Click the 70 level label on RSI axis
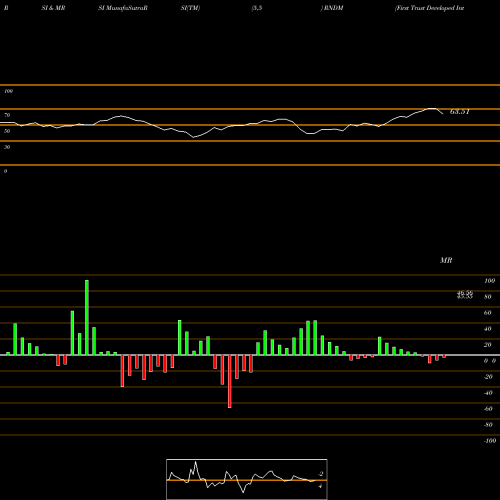The image size is (500, 500). (7, 115)
